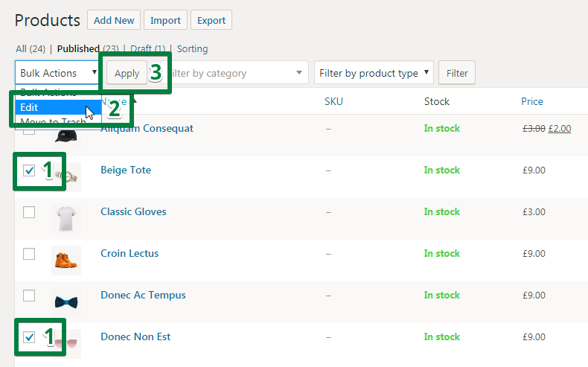Open the Bulk Actions dropdown
The width and height of the screenshot is (588, 367).
tap(57, 73)
